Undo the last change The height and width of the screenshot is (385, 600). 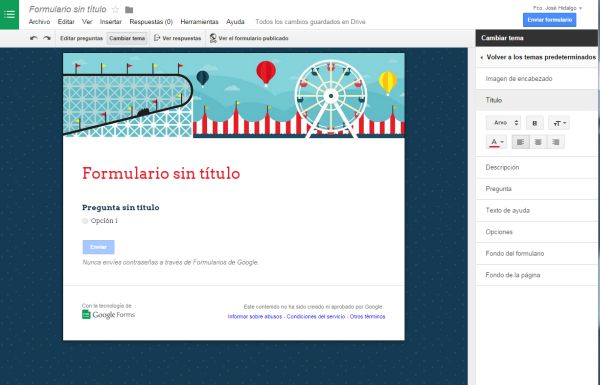pos(34,38)
